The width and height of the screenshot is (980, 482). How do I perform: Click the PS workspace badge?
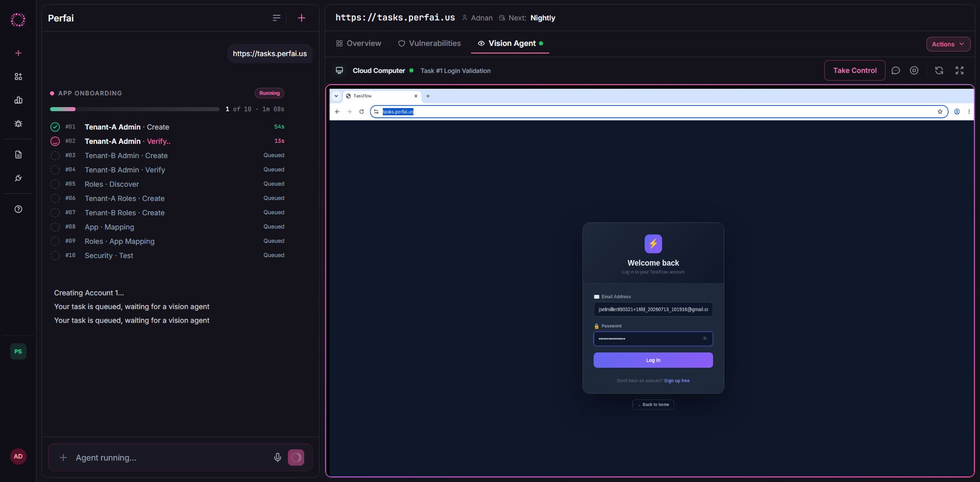[18, 351]
